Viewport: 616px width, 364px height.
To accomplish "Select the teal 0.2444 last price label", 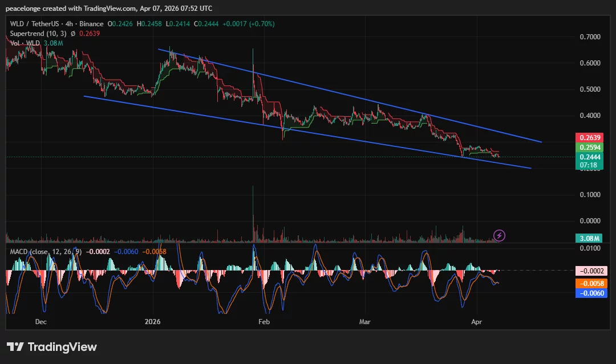I will click(590, 157).
